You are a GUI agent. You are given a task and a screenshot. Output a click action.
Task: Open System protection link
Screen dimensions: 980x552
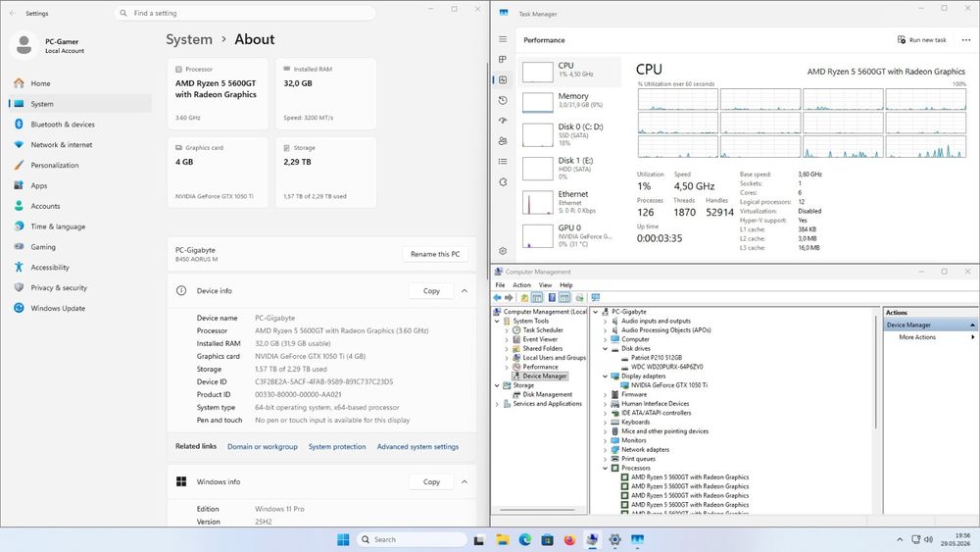point(337,446)
